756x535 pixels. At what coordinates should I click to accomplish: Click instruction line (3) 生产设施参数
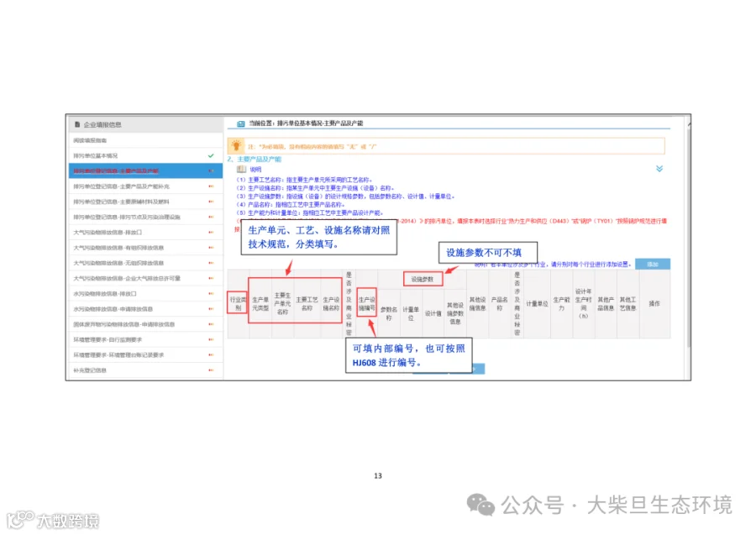coord(345,197)
